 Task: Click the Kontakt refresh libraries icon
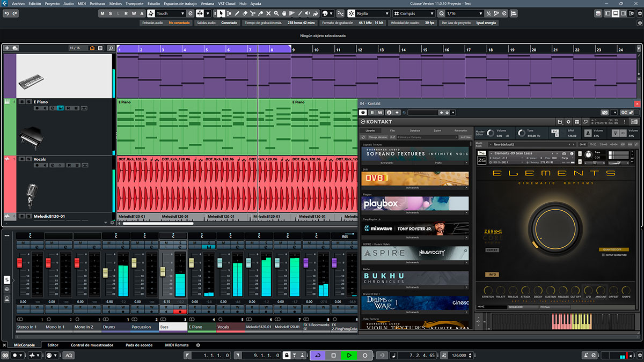[x=363, y=137]
